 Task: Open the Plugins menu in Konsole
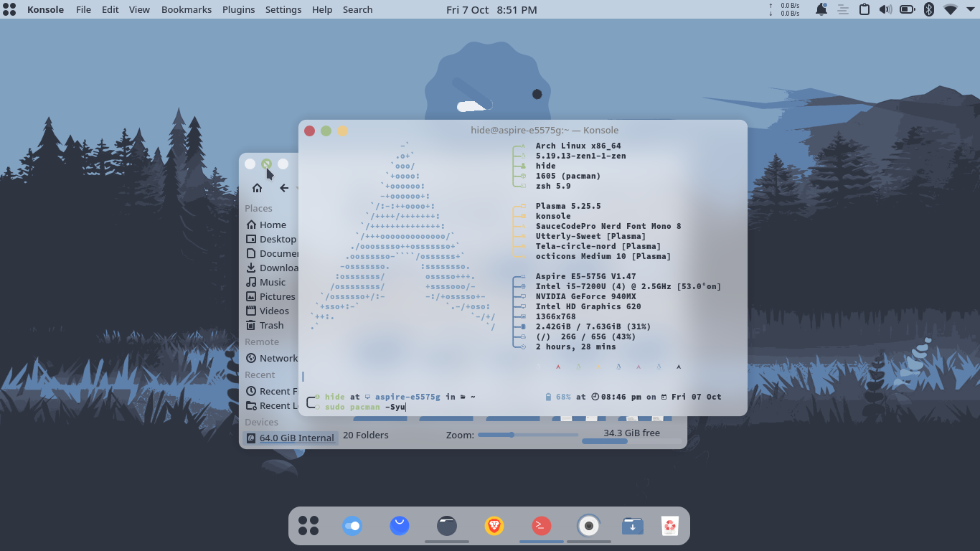point(238,9)
